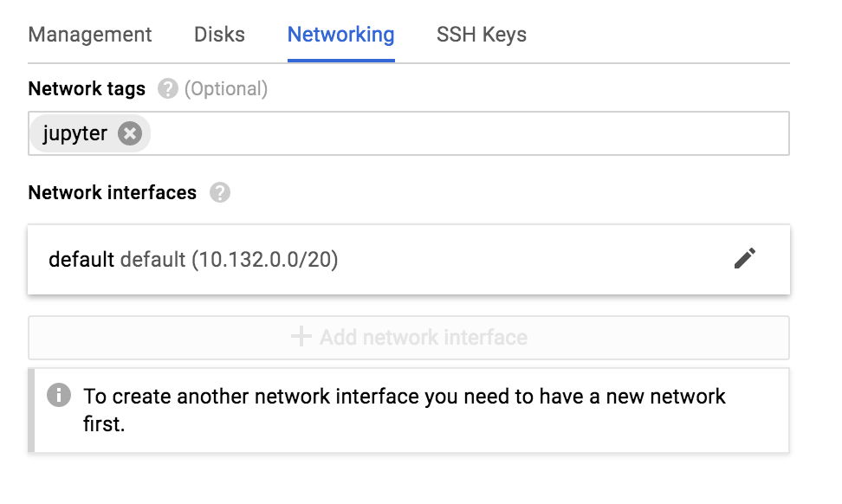Go to the SSH Keys tab
842x504 pixels.
[x=481, y=35]
